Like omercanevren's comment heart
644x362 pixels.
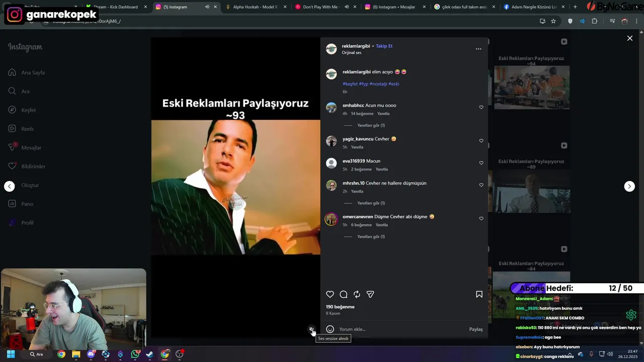(x=481, y=219)
